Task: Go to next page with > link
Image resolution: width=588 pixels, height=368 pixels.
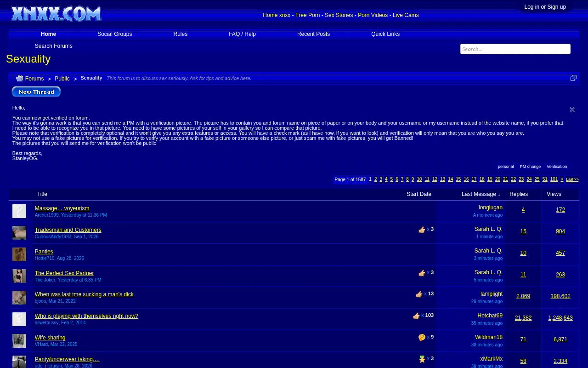Action: coord(562,179)
